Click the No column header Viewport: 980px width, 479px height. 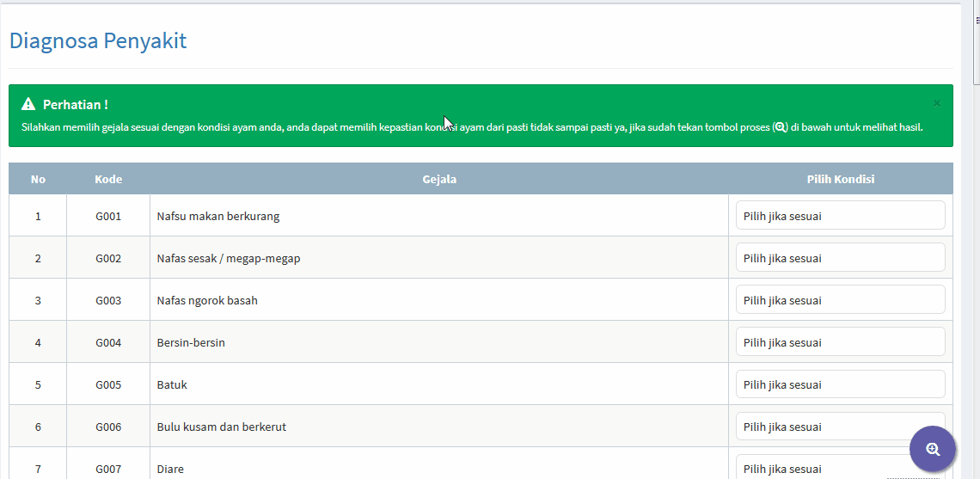[x=38, y=180]
